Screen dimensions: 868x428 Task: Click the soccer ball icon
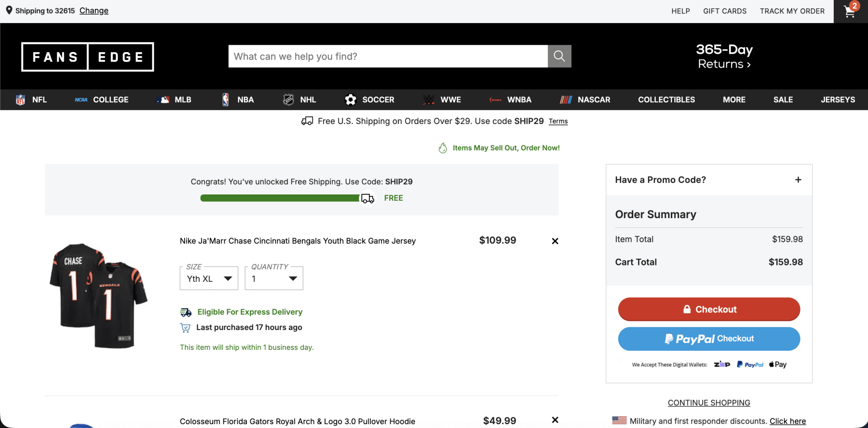click(x=351, y=100)
